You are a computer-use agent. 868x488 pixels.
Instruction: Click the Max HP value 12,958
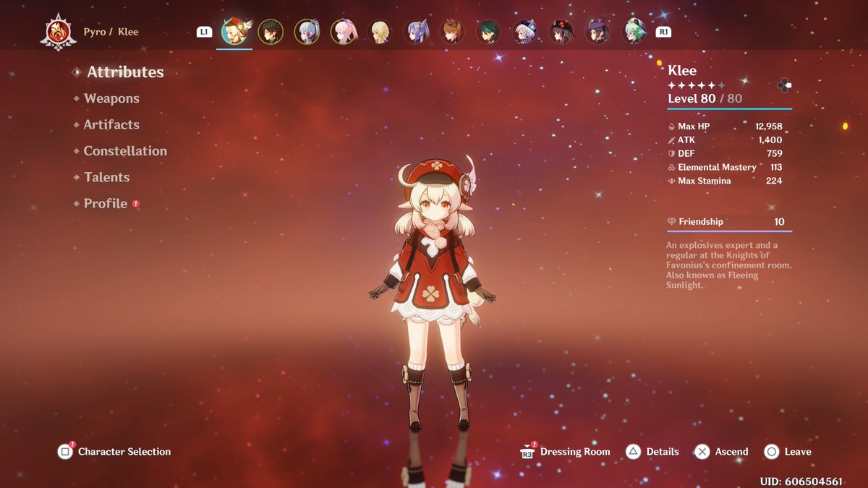pos(769,127)
